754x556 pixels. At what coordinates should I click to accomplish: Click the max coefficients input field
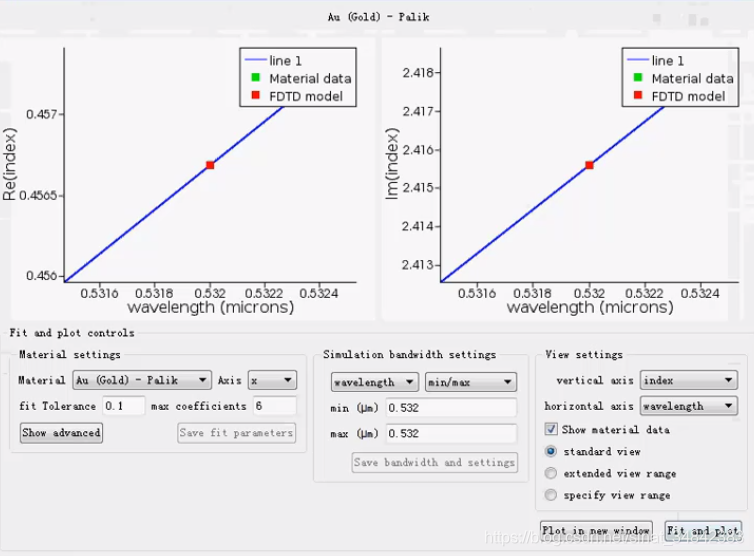pos(275,406)
